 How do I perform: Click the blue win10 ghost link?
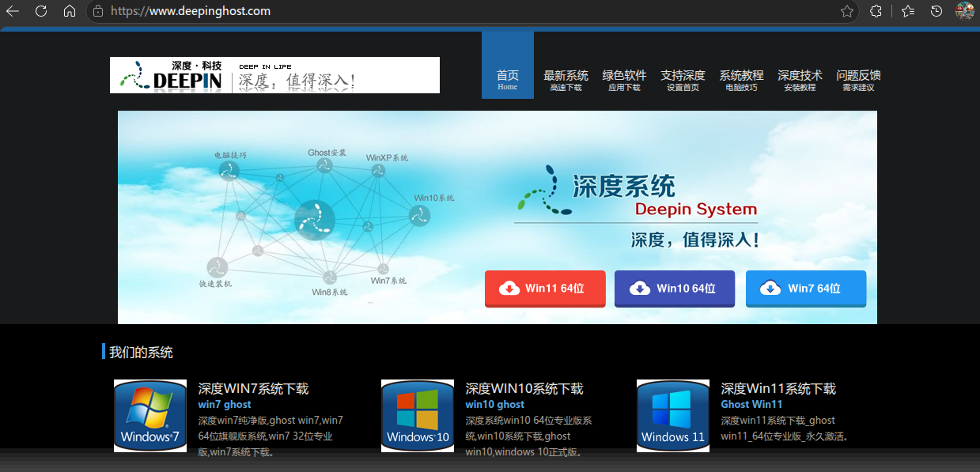[x=495, y=405]
